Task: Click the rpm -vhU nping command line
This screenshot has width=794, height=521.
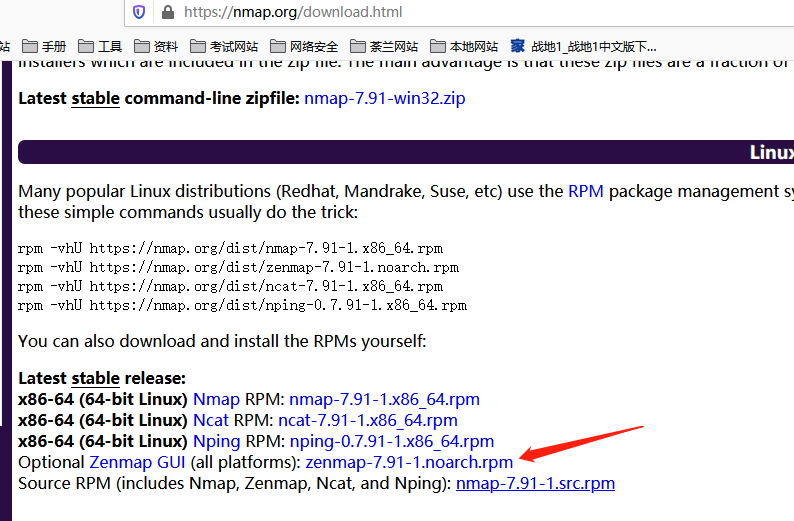Action: [x=243, y=305]
